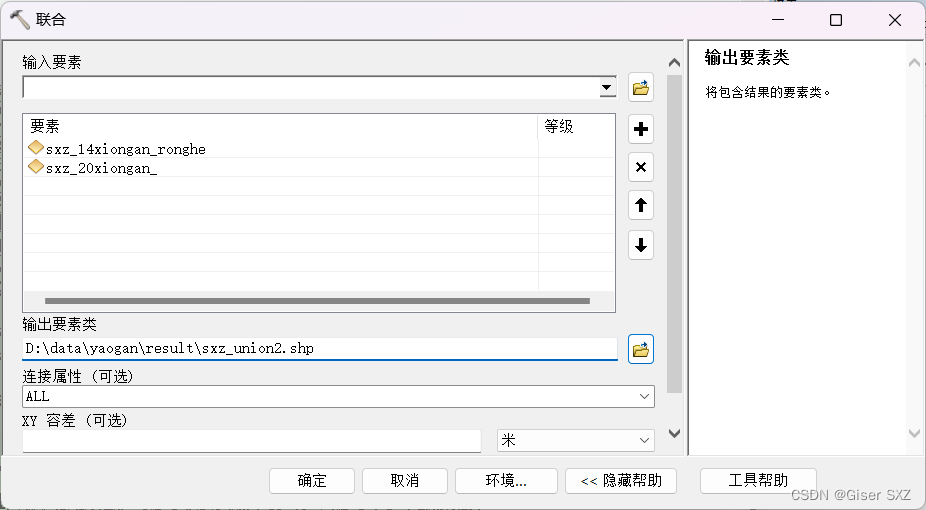Remove selected feature with X button

coord(641,167)
